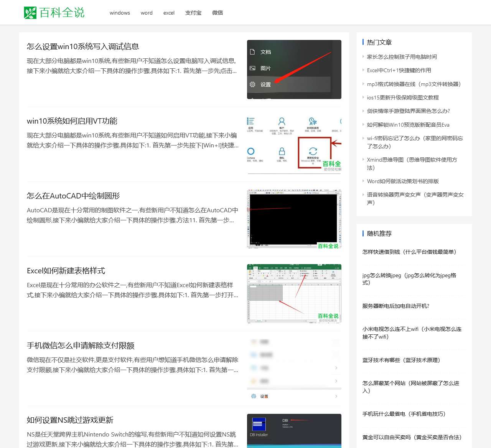Select the 帐户 person icon in settings thumbnail
This screenshot has width=491, height=448.
click(282, 121)
